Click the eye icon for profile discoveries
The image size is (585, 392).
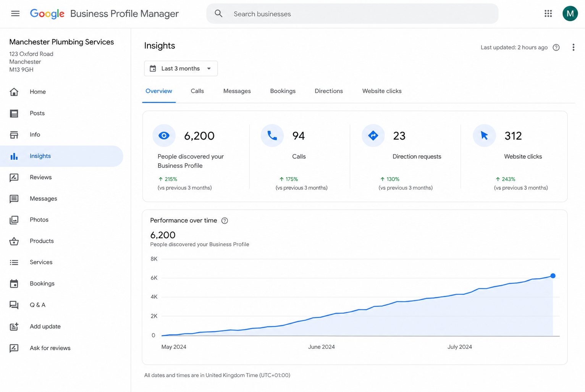click(164, 136)
